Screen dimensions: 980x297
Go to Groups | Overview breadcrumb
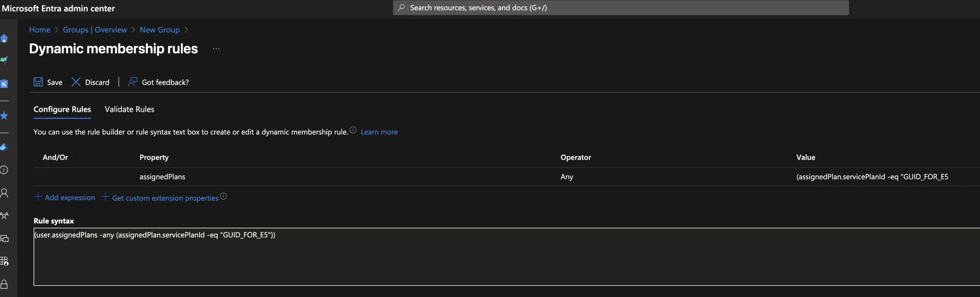click(x=95, y=30)
